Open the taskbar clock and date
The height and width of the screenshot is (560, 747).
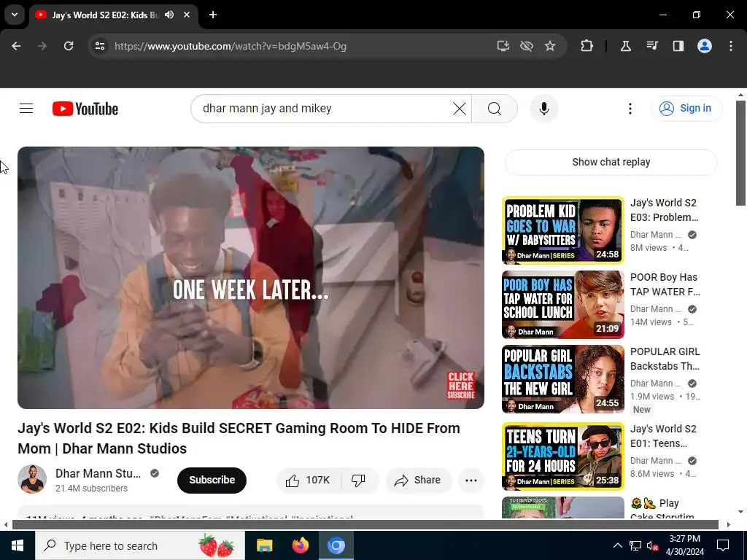tap(686, 545)
